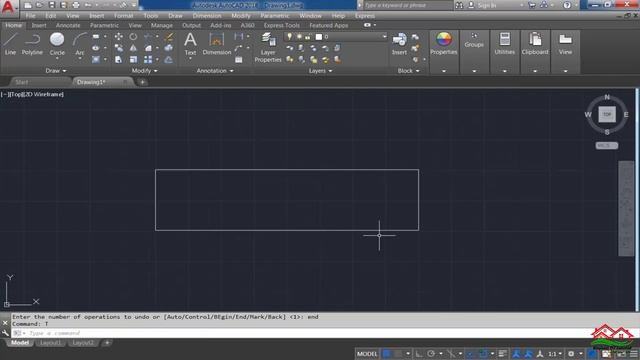Click the Insert block button in Block panel

[399, 44]
